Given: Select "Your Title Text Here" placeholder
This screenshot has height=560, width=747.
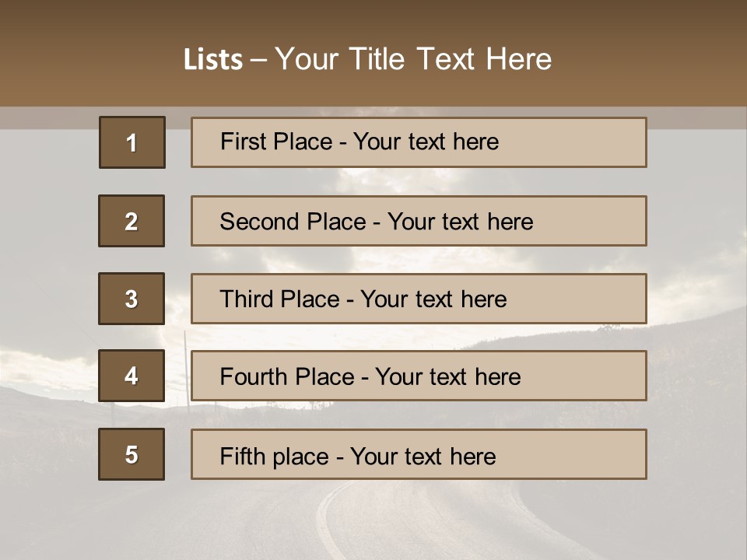Looking at the screenshot, I should [x=413, y=59].
